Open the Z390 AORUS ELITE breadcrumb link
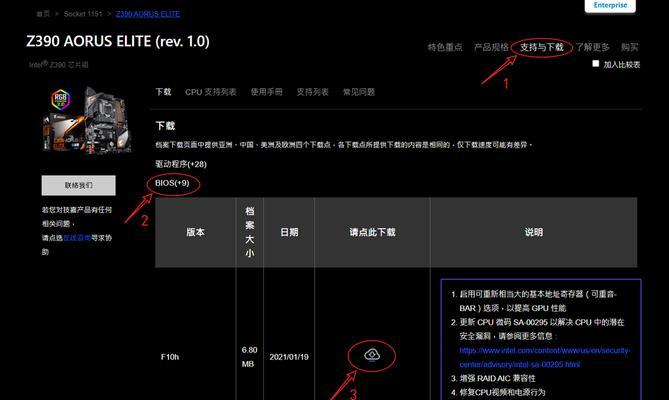 tap(148, 14)
